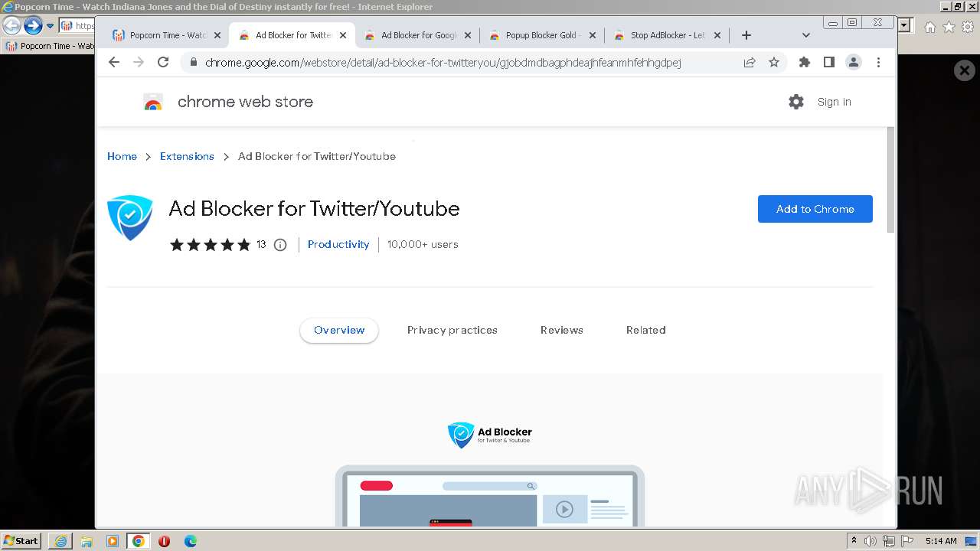980x551 pixels.
Task: Click the rating info icon
Action: pos(280,245)
